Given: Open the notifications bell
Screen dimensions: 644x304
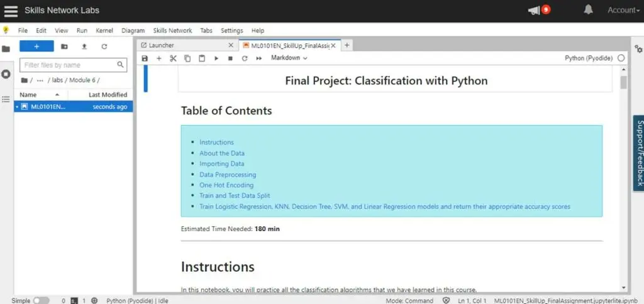Looking at the screenshot, I should click(x=588, y=10).
